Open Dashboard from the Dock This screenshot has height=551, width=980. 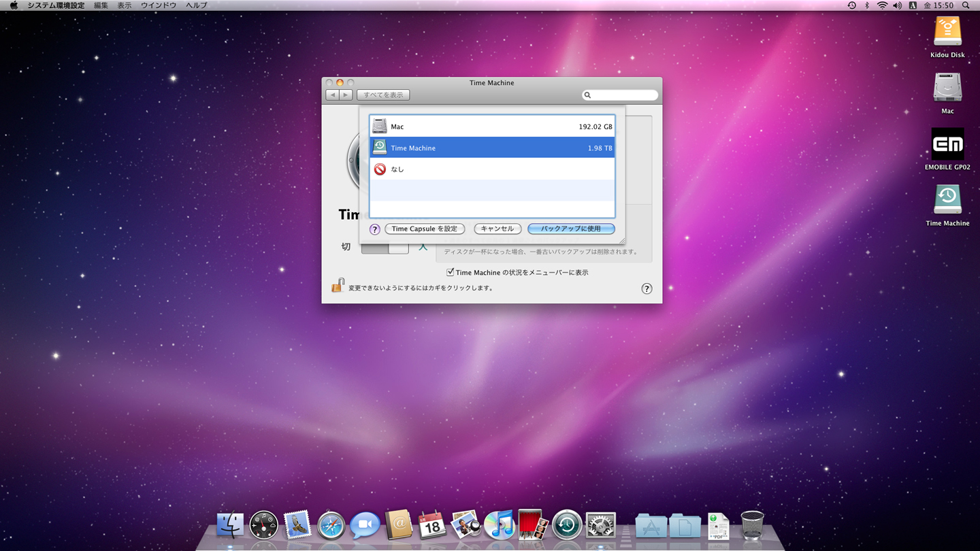(264, 525)
